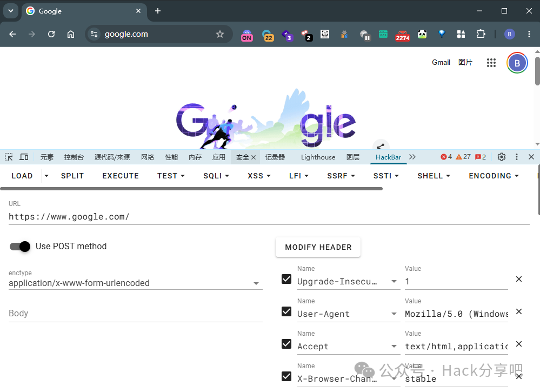Close the DevTools panel
This screenshot has height=392, width=540.
click(531, 157)
